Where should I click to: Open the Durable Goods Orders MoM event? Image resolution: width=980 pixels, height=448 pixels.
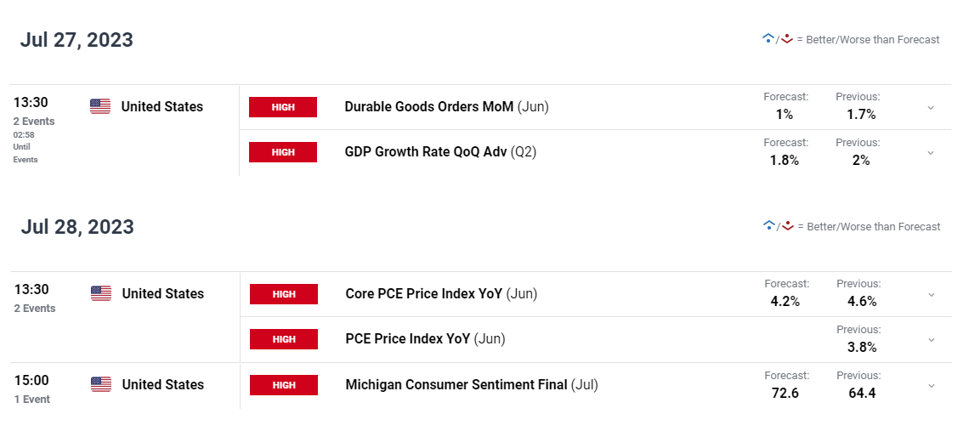pos(428,107)
